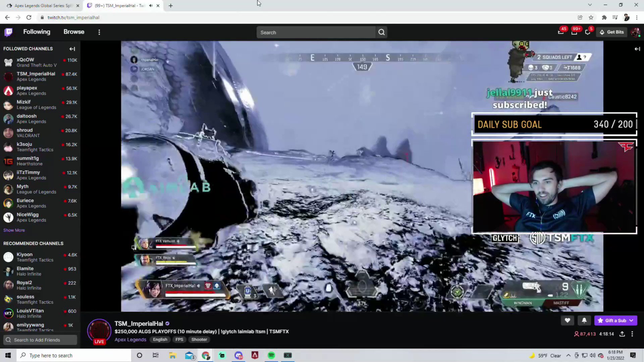Open Prime loot crown icon with 45 badge
Viewport: 644px width, 362px height.
pos(560,32)
